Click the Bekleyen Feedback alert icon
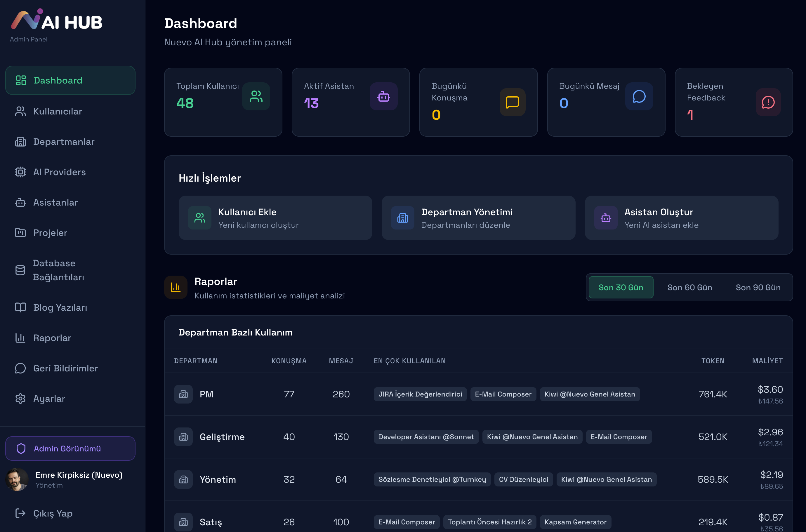 768,102
